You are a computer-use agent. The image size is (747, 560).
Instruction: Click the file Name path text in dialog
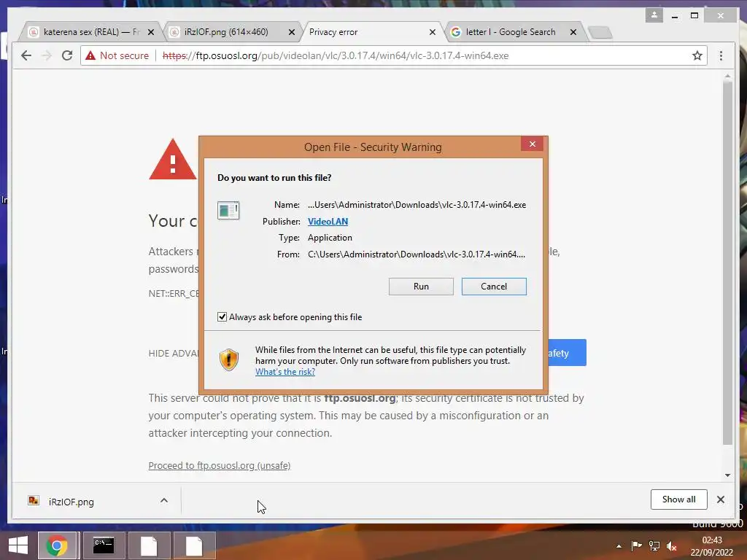[417, 205]
